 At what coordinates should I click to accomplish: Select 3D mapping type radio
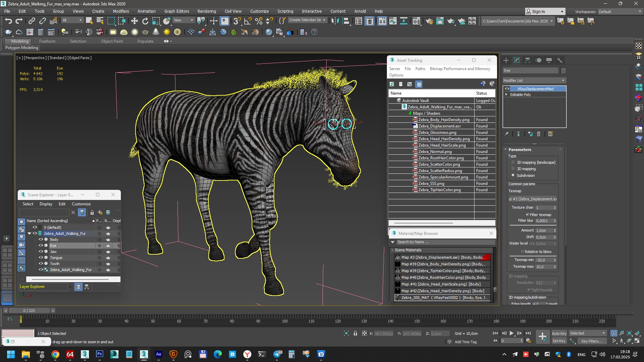(513, 169)
